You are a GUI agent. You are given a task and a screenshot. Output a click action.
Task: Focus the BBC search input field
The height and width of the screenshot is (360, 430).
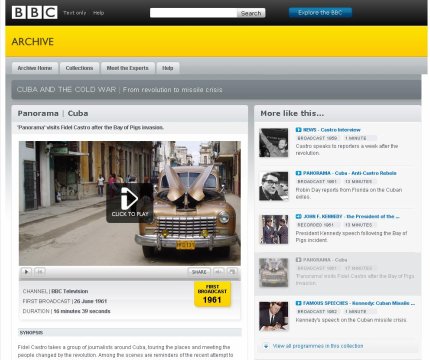(193, 13)
